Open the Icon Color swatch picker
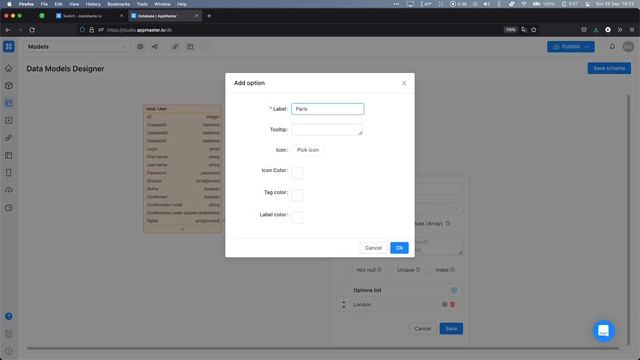Image resolution: width=640 pixels, height=360 pixels. tap(297, 173)
